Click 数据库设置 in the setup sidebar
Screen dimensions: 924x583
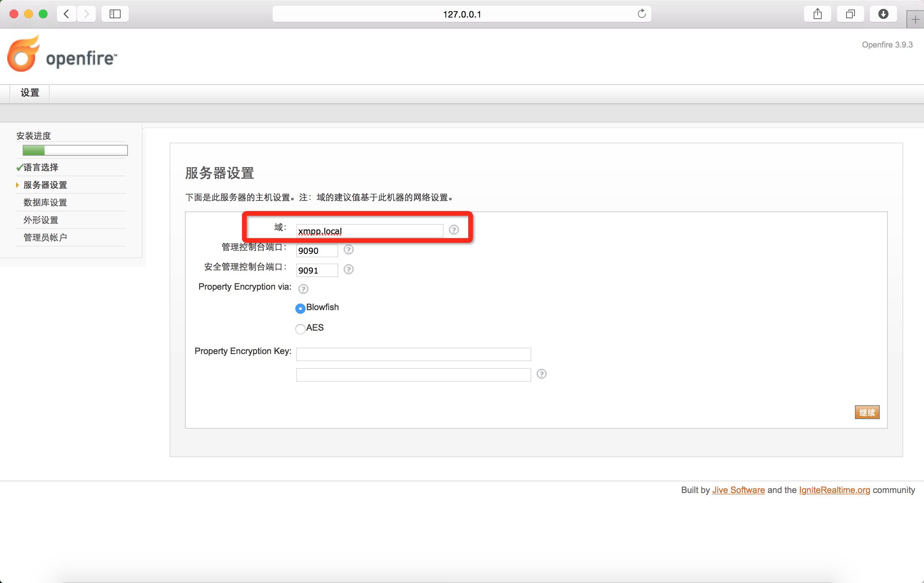click(45, 202)
